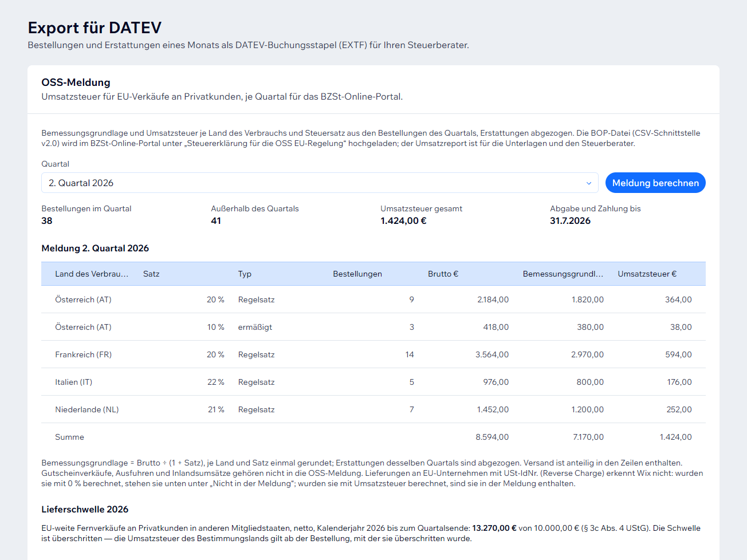Click the Typ column header
This screenshot has width=747, height=560.
point(245,274)
